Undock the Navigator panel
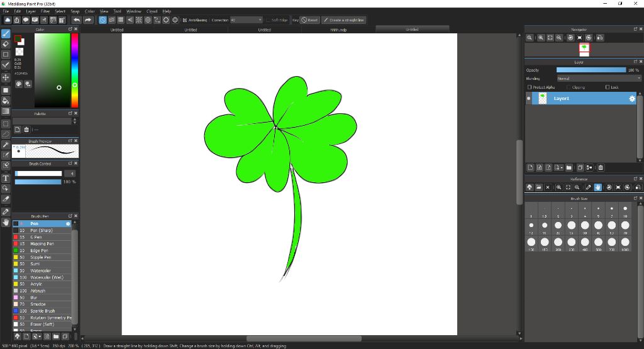The image size is (644, 349). pyautogui.click(x=635, y=29)
